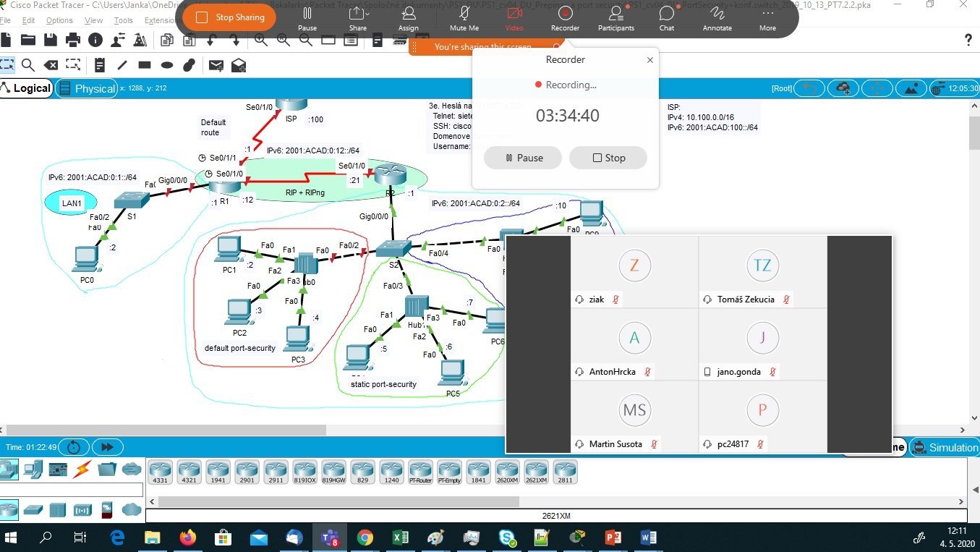Open the Tools menu
The image size is (980, 552).
pyautogui.click(x=123, y=20)
